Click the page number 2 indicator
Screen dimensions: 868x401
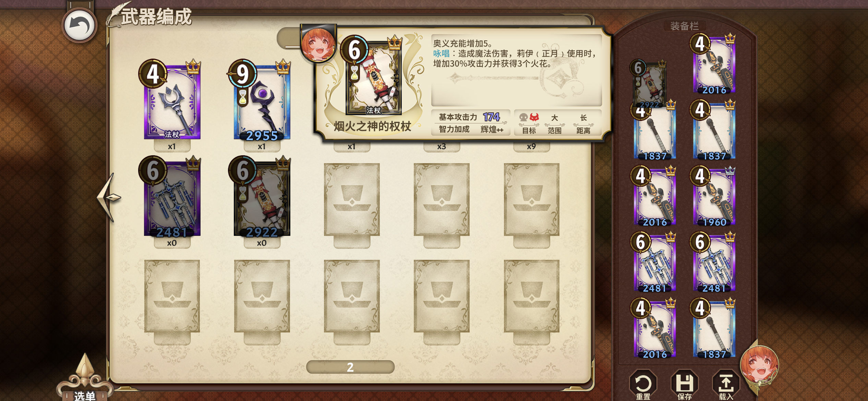[x=350, y=367]
